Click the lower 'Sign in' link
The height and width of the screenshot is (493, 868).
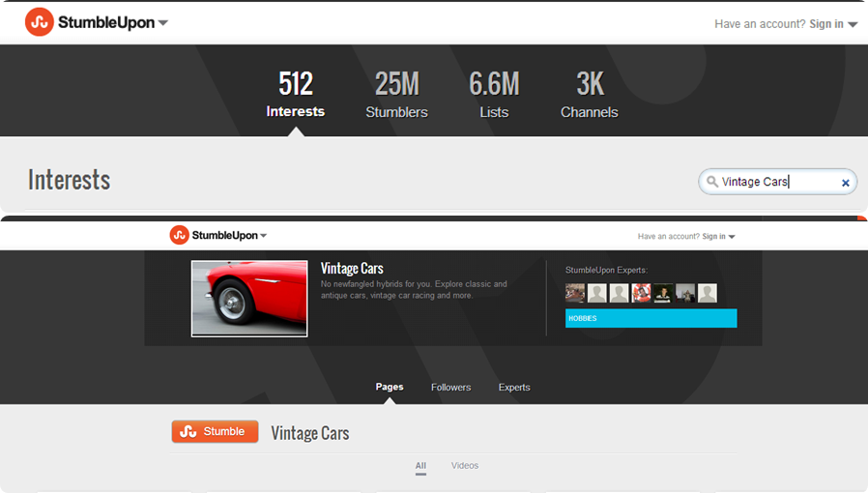click(713, 236)
